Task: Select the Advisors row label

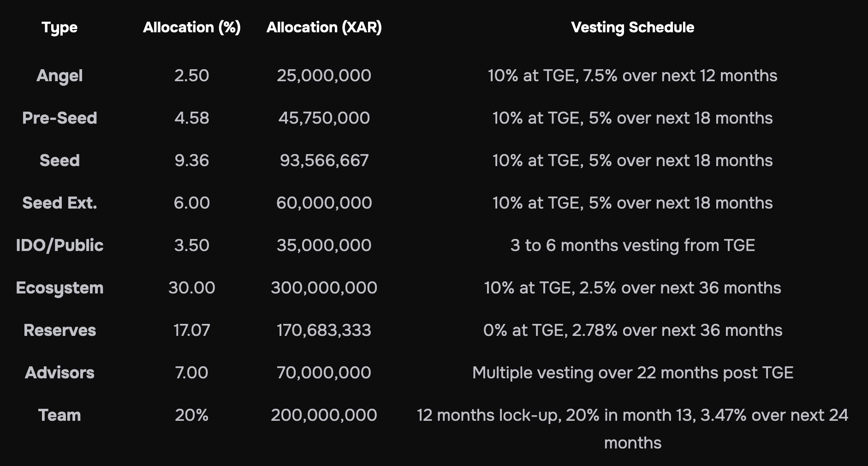Action: pos(59,373)
